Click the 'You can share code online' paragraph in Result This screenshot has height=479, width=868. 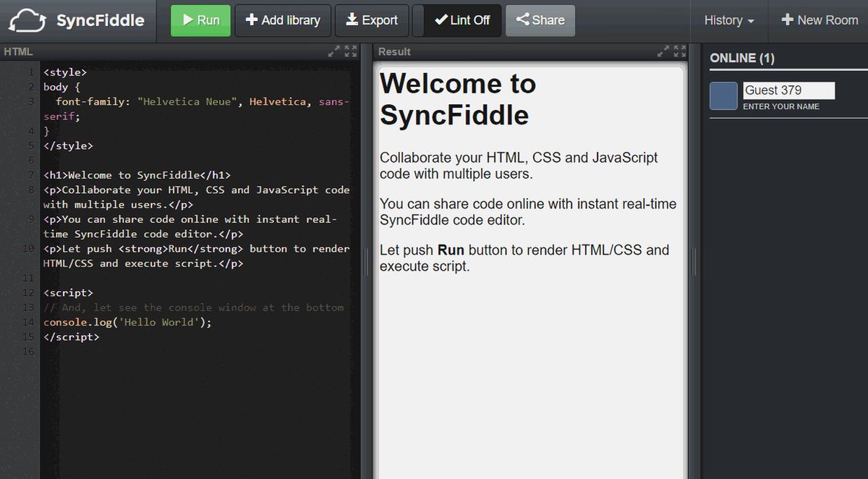[x=528, y=212]
